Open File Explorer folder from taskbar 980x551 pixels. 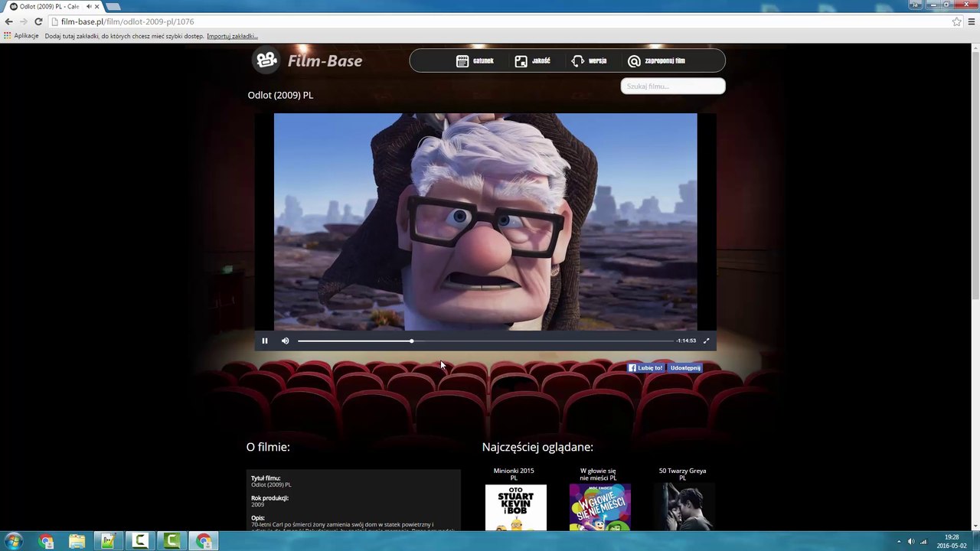[77, 541]
